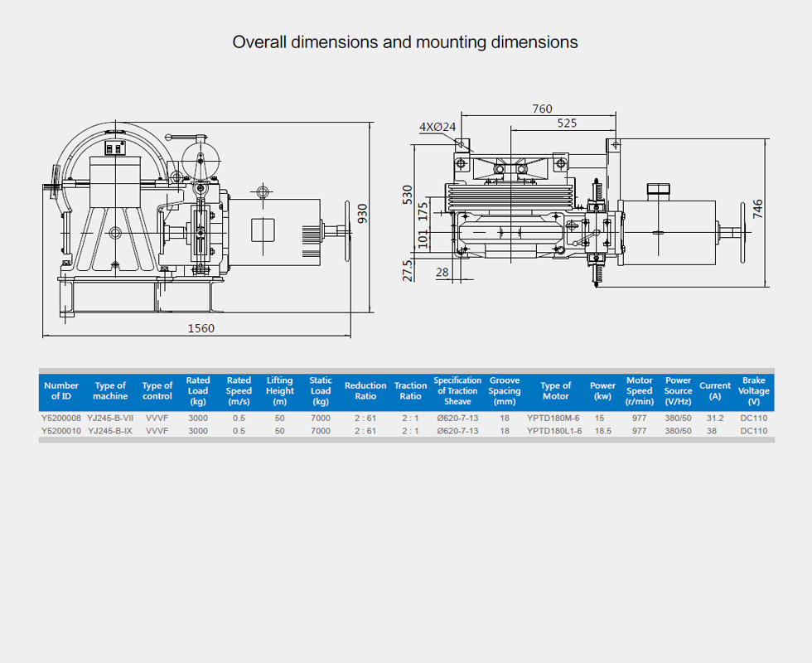The width and height of the screenshot is (812, 663).
Task: Select the 'Groove Spacing (mm)' column header
Action: 505,391
